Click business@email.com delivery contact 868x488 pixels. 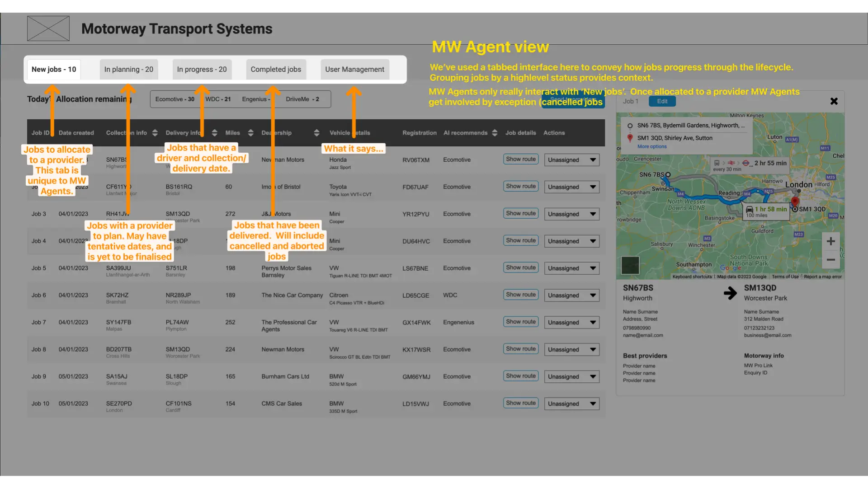point(768,335)
